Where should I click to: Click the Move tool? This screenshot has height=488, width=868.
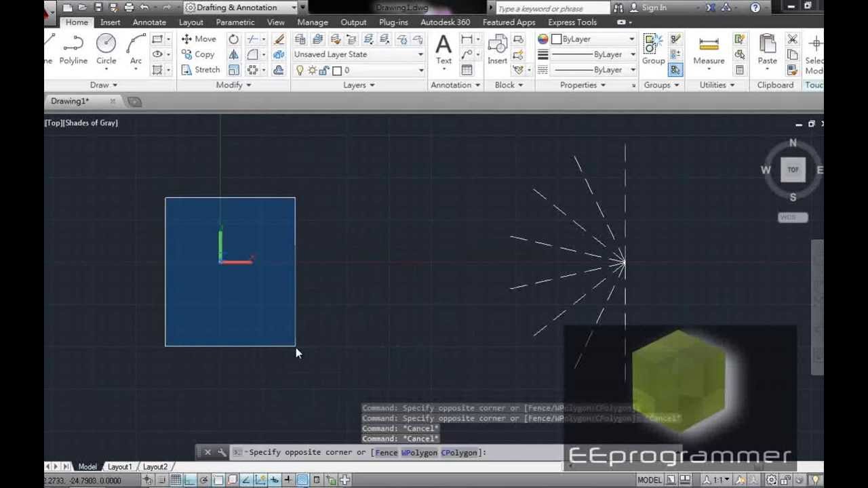click(199, 39)
